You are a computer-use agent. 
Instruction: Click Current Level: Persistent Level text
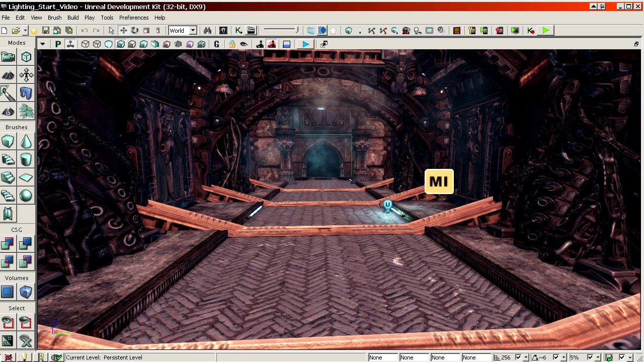tap(104, 357)
